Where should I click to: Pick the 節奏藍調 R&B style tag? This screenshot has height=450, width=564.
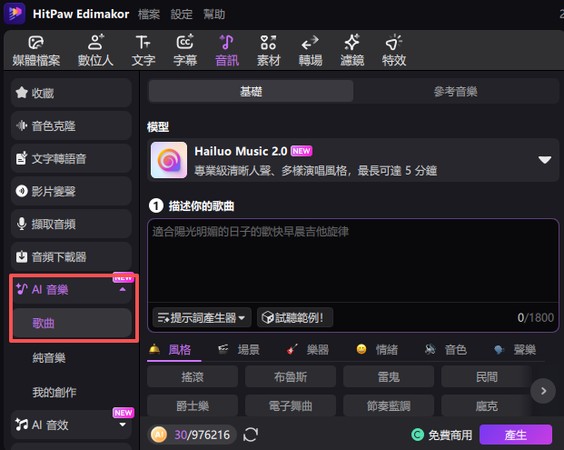click(x=388, y=406)
